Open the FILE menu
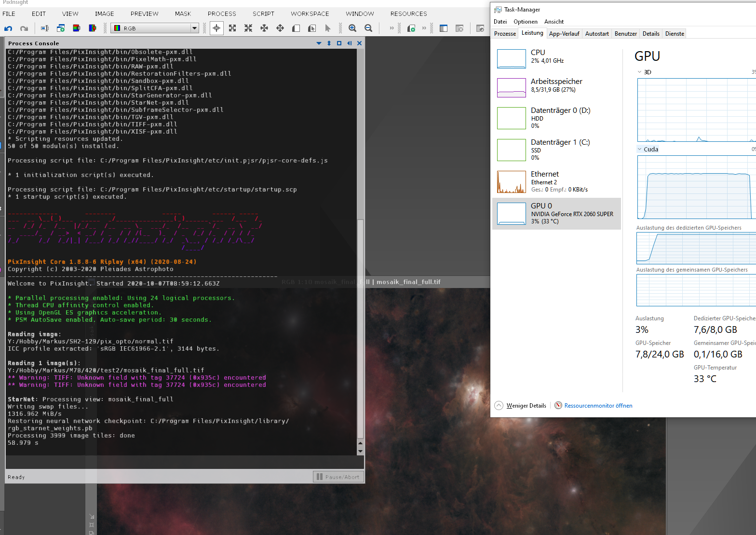This screenshot has width=756, height=535. 9,14
